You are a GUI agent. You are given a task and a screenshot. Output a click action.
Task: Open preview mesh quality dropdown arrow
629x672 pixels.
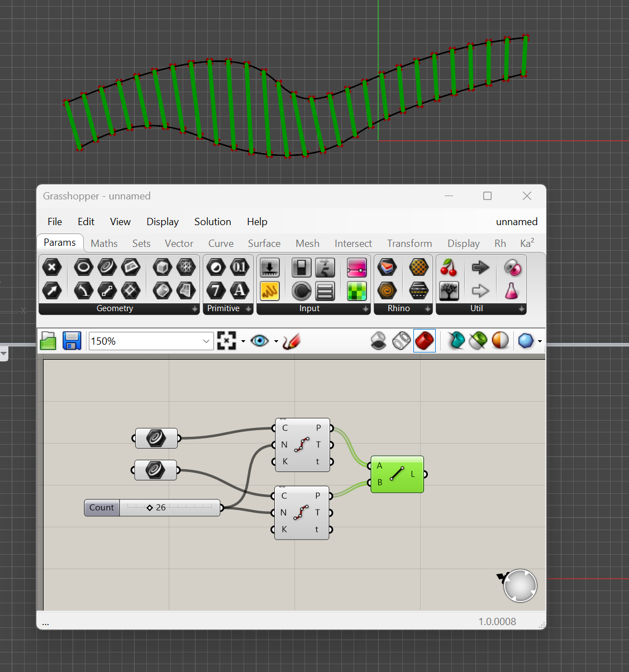(540, 341)
